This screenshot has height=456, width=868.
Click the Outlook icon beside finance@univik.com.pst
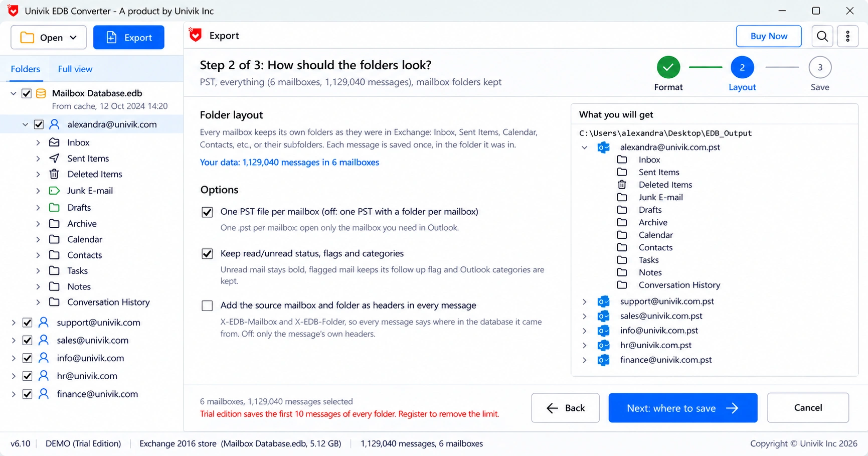tap(603, 360)
